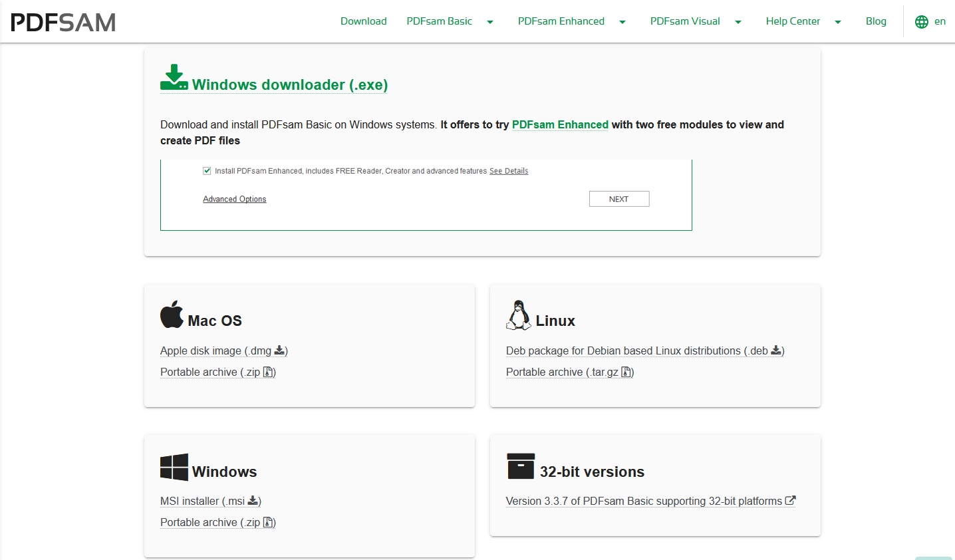
Task: Open the Advanced Options link
Action: click(234, 199)
